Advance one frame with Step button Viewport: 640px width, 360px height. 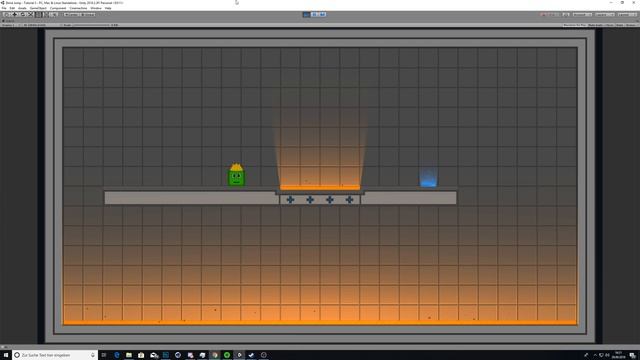coord(322,15)
